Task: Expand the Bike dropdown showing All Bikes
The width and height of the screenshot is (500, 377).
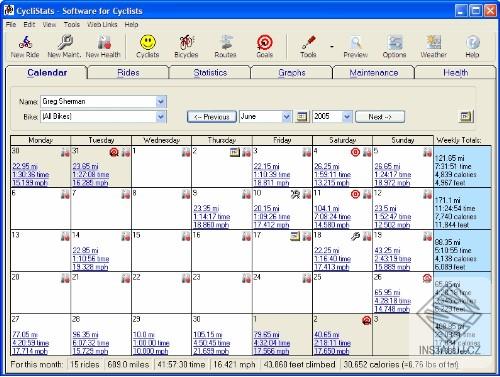Action: coord(161,117)
